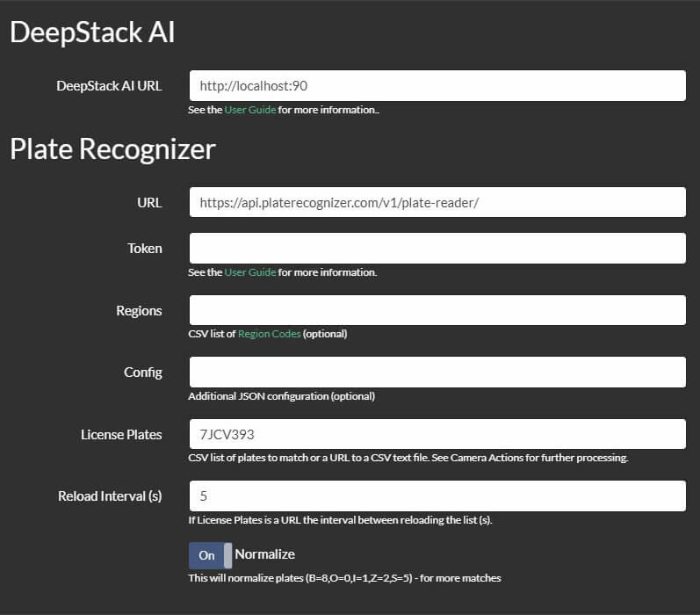Click the Regions input field
Screen dimensions: 700x615
click(x=437, y=310)
